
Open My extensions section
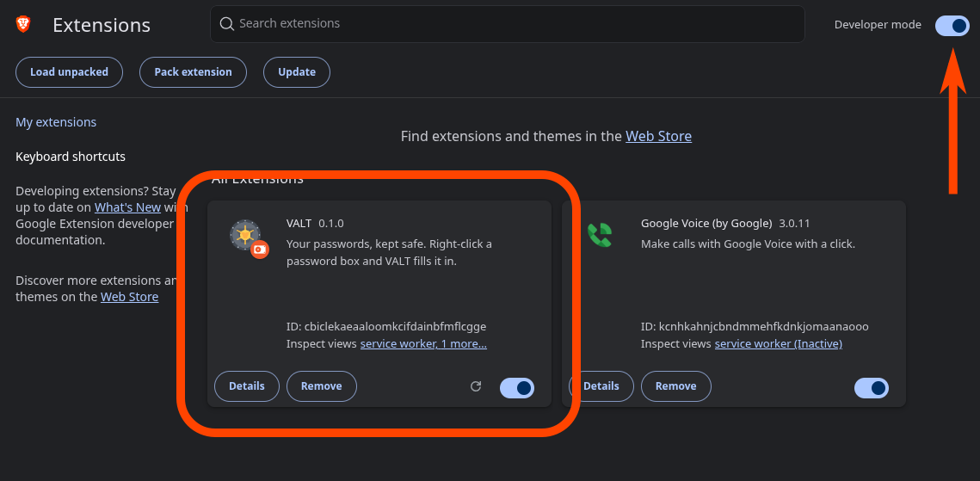pyautogui.click(x=56, y=122)
